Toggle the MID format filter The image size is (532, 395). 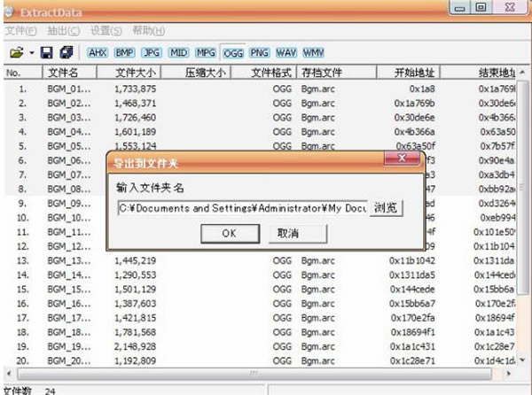pyautogui.click(x=178, y=52)
